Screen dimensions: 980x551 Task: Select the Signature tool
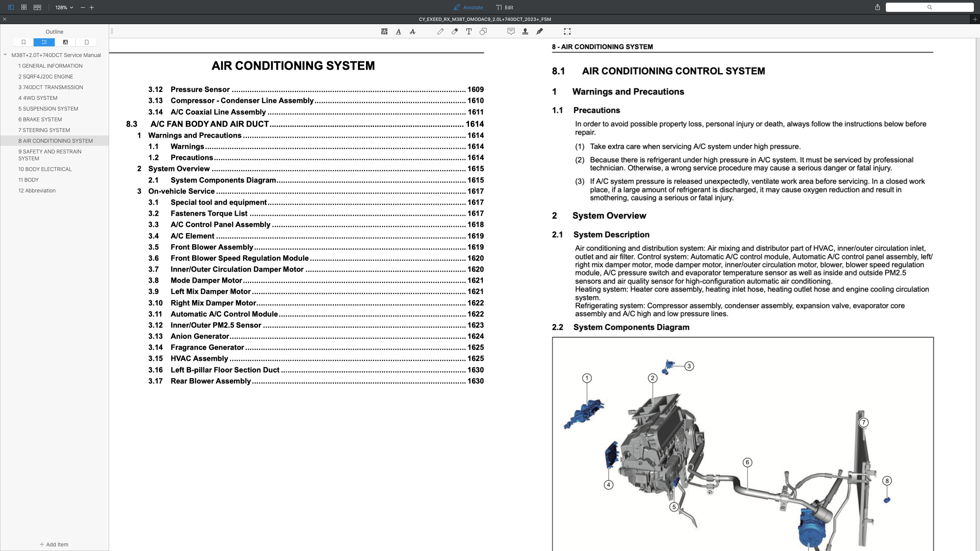click(540, 31)
